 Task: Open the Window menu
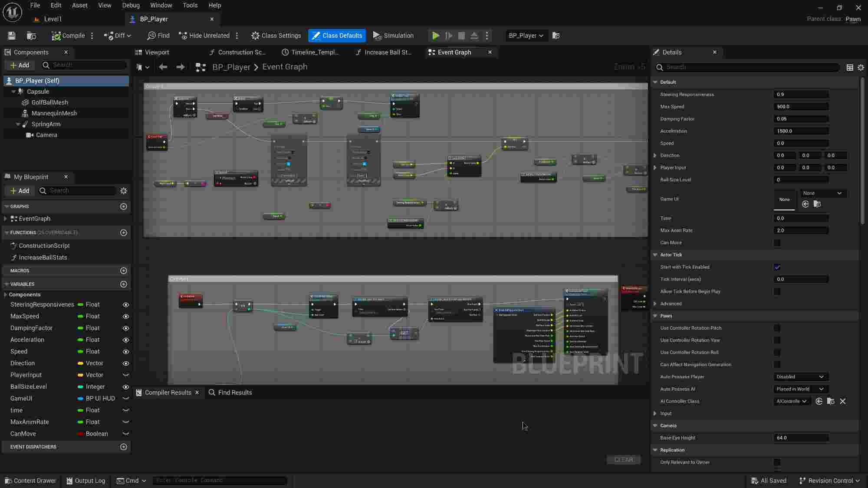[x=161, y=5]
